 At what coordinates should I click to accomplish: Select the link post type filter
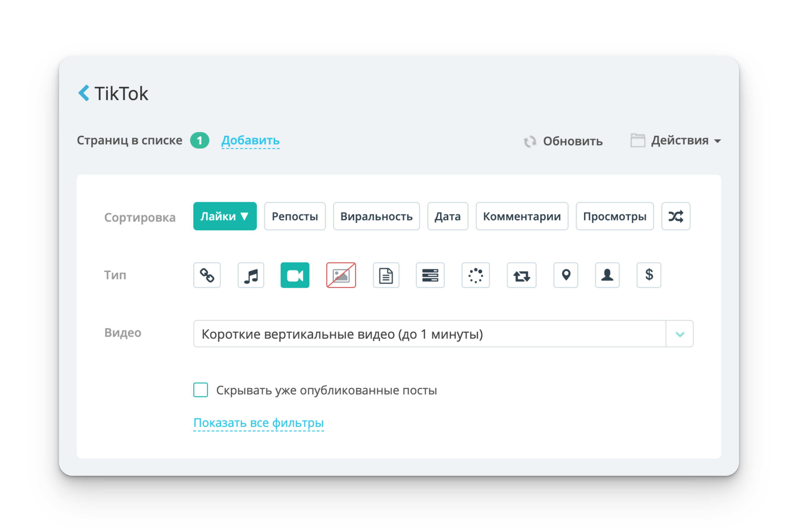point(207,275)
